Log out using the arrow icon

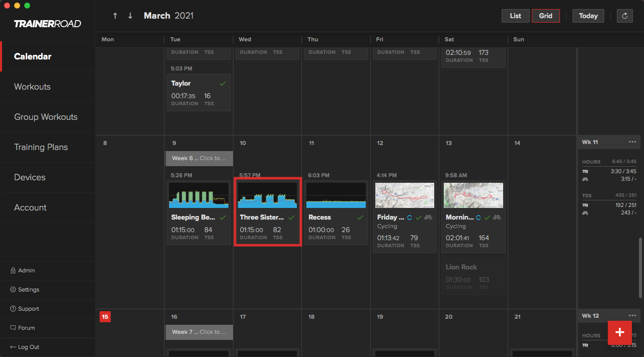click(x=13, y=347)
